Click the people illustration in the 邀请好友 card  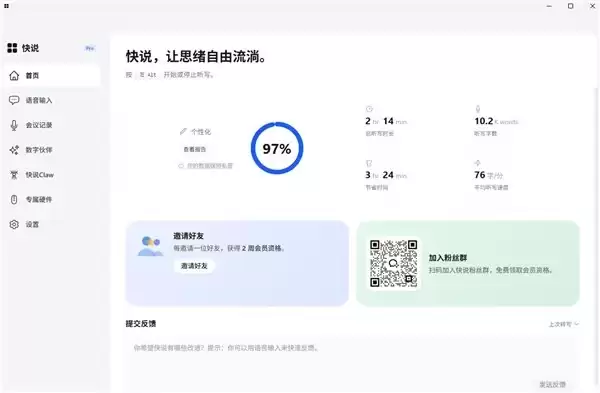coord(150,246)
